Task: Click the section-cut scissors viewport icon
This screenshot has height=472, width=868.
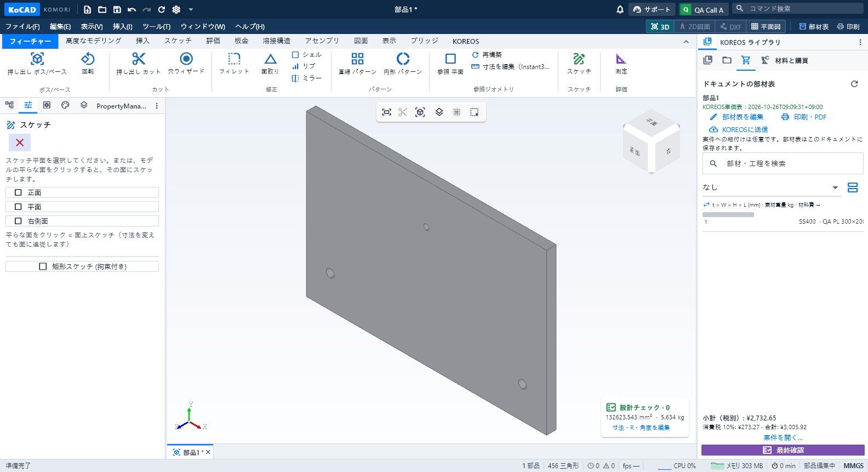Action: pyautogui.click(x=403, y=112)
